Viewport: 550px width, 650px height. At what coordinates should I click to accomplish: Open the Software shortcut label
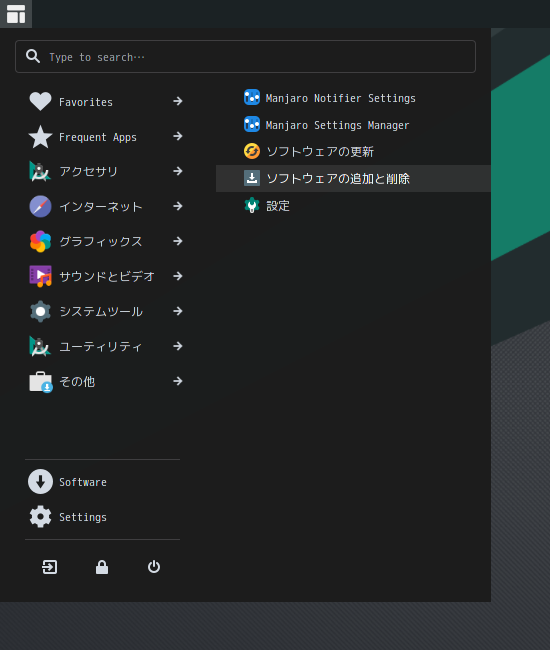(x=83, y=482)
